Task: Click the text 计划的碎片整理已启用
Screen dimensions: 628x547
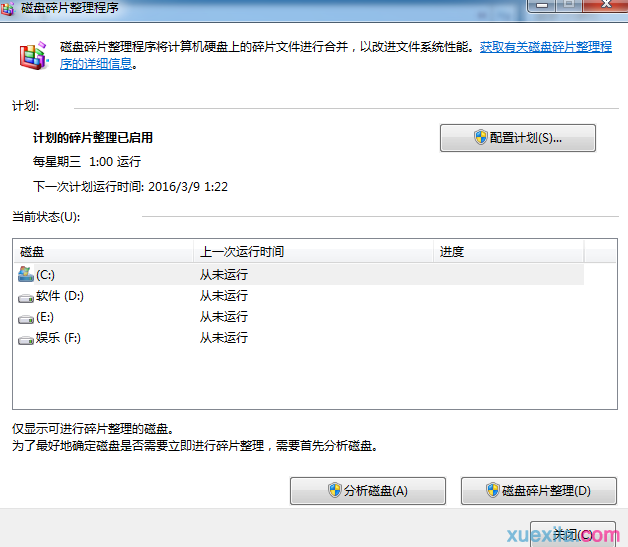Action: point(93,138)
